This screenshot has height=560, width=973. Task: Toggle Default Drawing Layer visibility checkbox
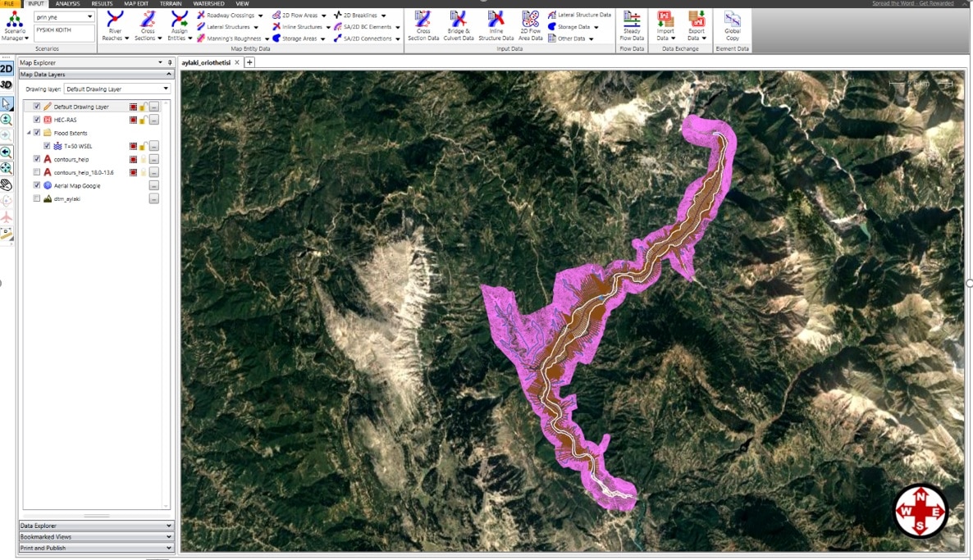[x=37, y=107]
